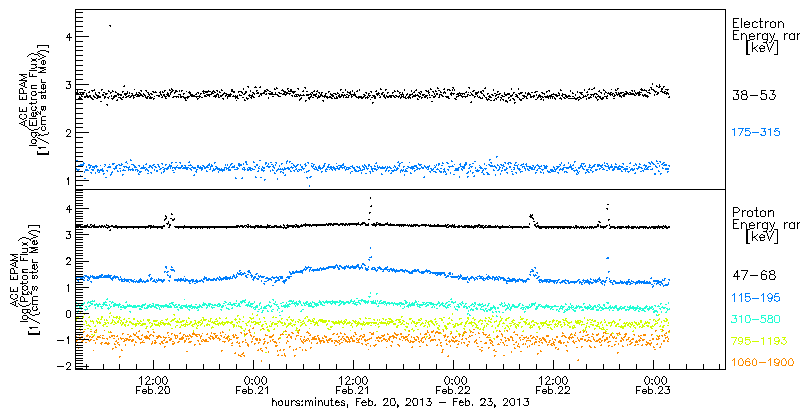Click the "1" tick on electron panel y-axis
Viewport: 800px width, 410px height.
point(66,181)
